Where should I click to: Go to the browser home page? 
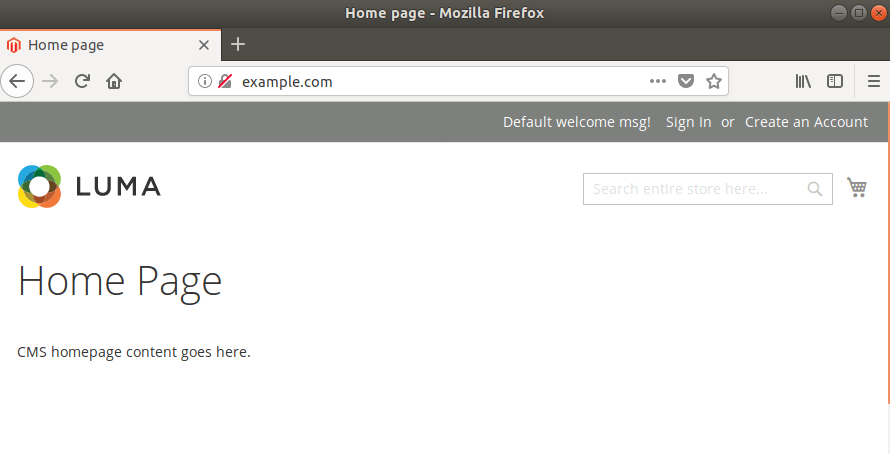(114, 81)
